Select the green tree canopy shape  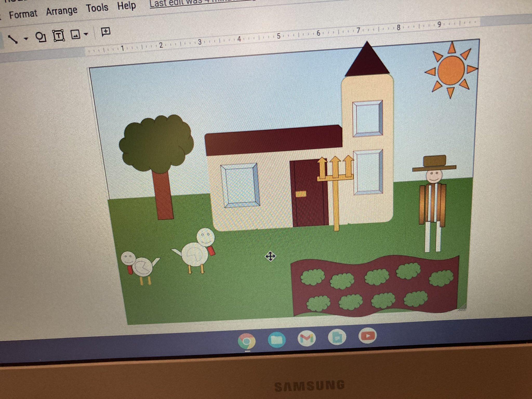tap(156, 143)
